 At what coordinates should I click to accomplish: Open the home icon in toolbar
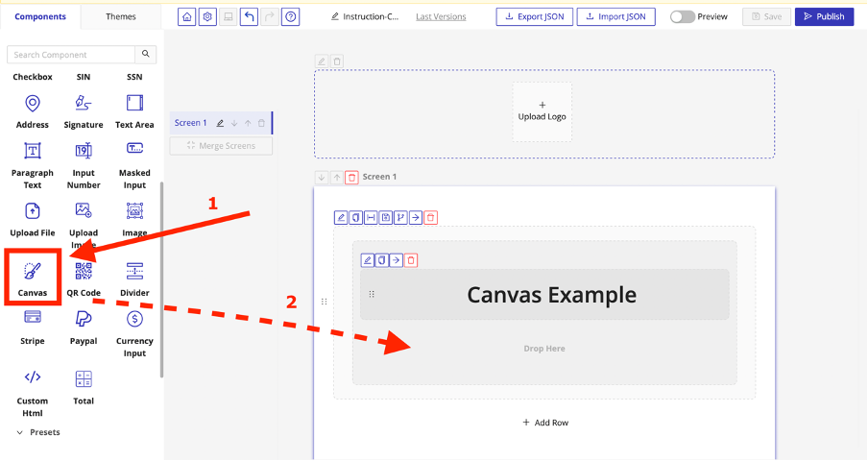tap(186, 16)
